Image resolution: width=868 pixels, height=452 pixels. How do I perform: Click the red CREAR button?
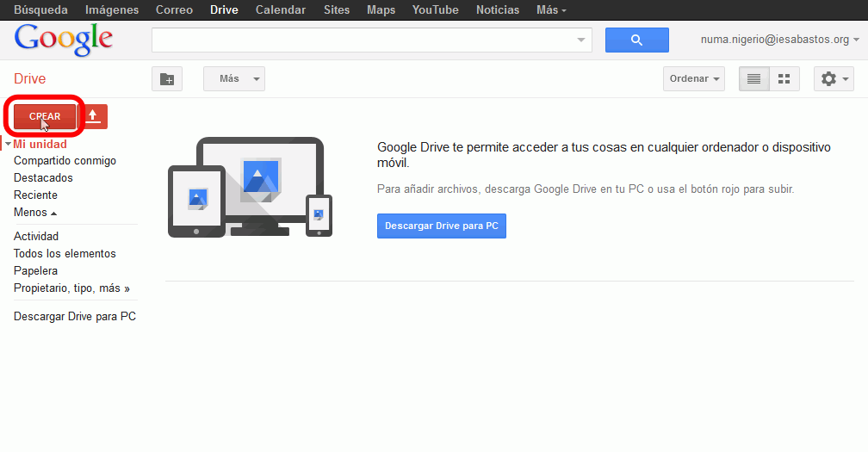45,116
